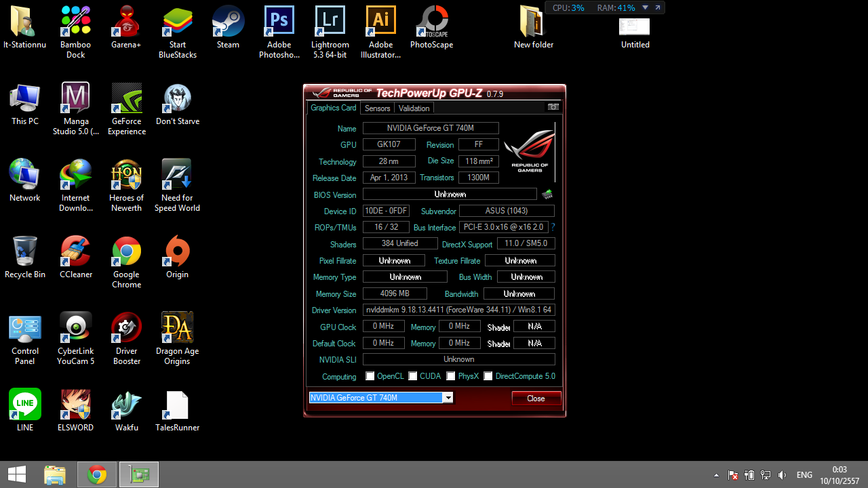The width and height of the screenshot is (868, 488).
Task: Select the Wakfu desktop icon
Action: pyautogui.click(x=127, y=410)
